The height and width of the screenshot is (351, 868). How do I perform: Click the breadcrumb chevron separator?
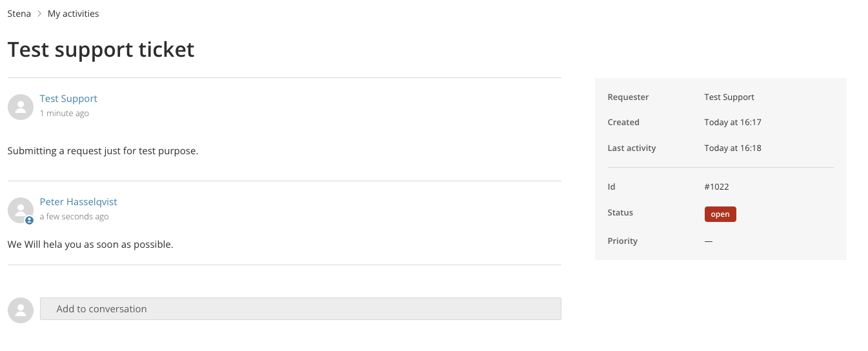click(39, 14)
